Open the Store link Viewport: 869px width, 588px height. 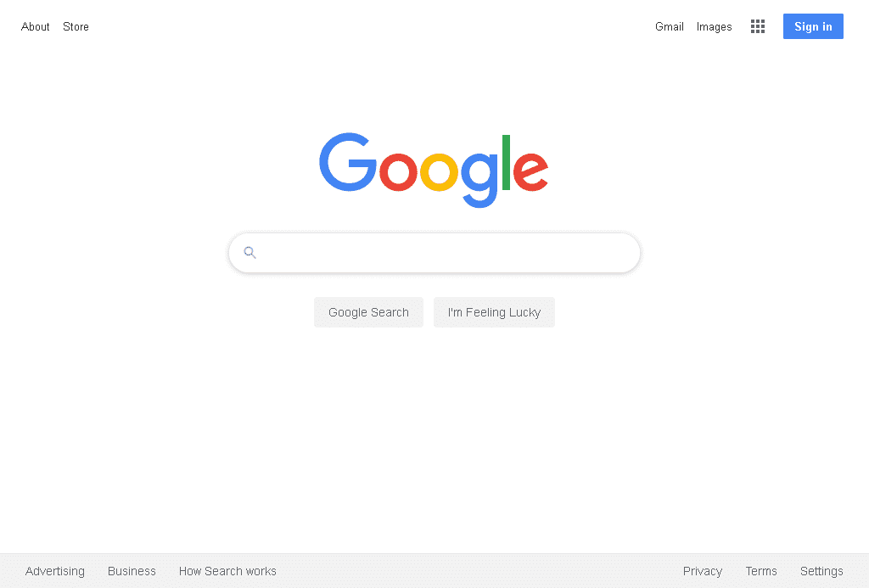[76, 26]
